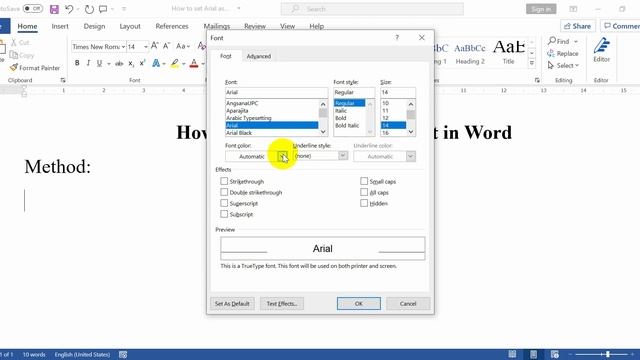640x360 pixels.
Task: Open the ribbon font name dropdown
Action: 123,47
